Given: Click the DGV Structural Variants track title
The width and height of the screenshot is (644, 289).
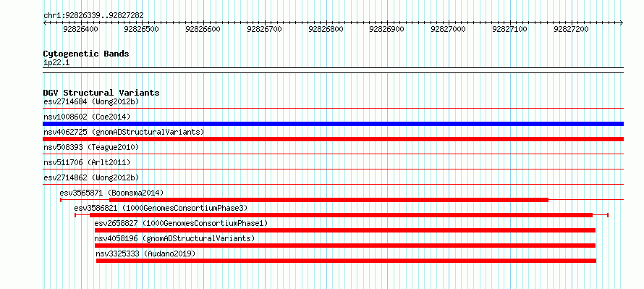Looking at the screenshot, I should coord(101,93).
